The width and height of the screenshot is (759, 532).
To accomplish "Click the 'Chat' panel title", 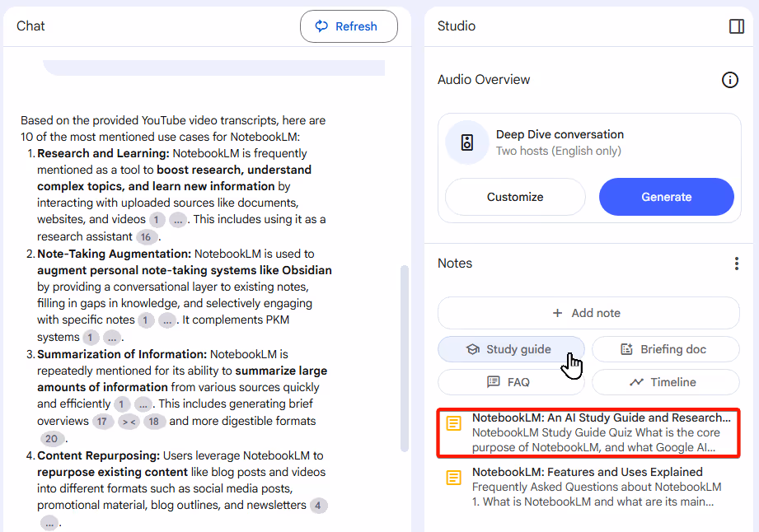I will click(x=30, y=26).
